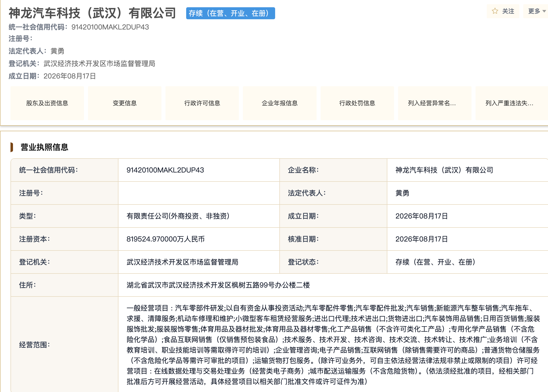Open the 列入严重违法失... tab
The height and width of the screenshot is (392, 548).
[512, 103]
